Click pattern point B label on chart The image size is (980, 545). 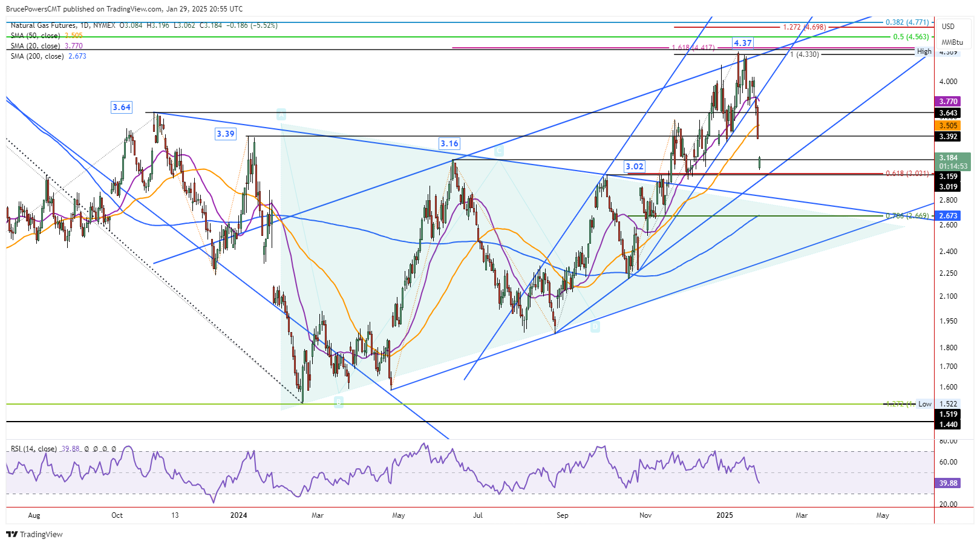[339, 402]
